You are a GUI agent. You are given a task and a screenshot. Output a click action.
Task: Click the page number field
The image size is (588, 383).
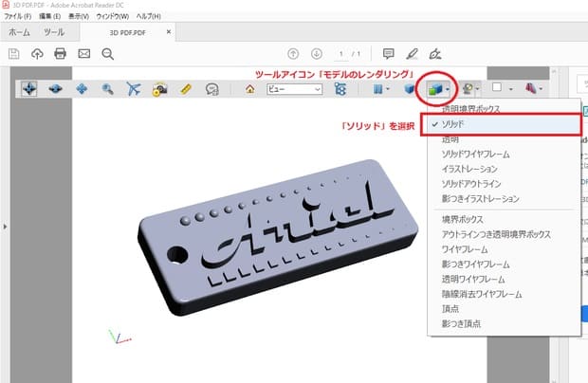[x=340, y=54]
